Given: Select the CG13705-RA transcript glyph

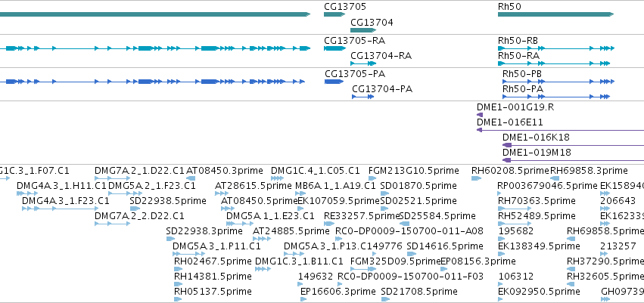Looking at the screenshot, I should pyautogui.click(x=335, y=48).
